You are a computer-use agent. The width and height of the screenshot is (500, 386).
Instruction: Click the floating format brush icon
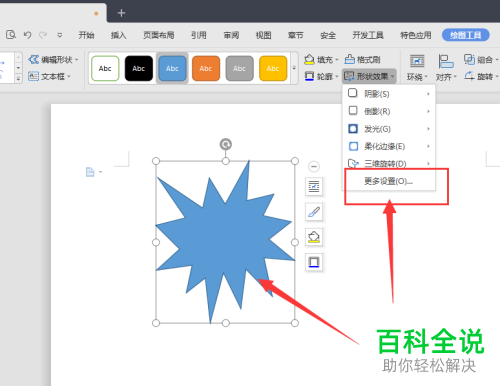pyautogui.click(x=314, y=212)
